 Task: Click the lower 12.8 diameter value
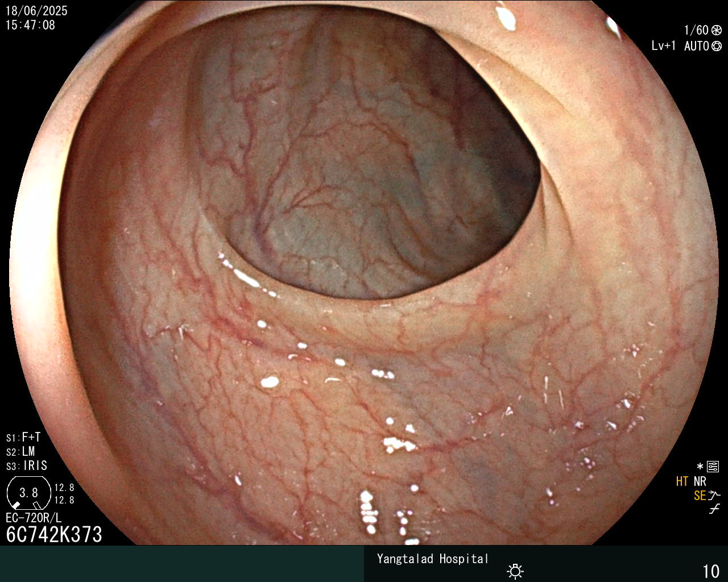64,500
